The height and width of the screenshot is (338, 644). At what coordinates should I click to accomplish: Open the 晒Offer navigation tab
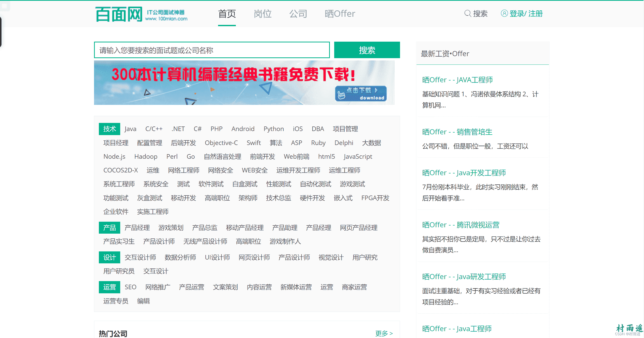pyautogui.click(x=340, y=14)
